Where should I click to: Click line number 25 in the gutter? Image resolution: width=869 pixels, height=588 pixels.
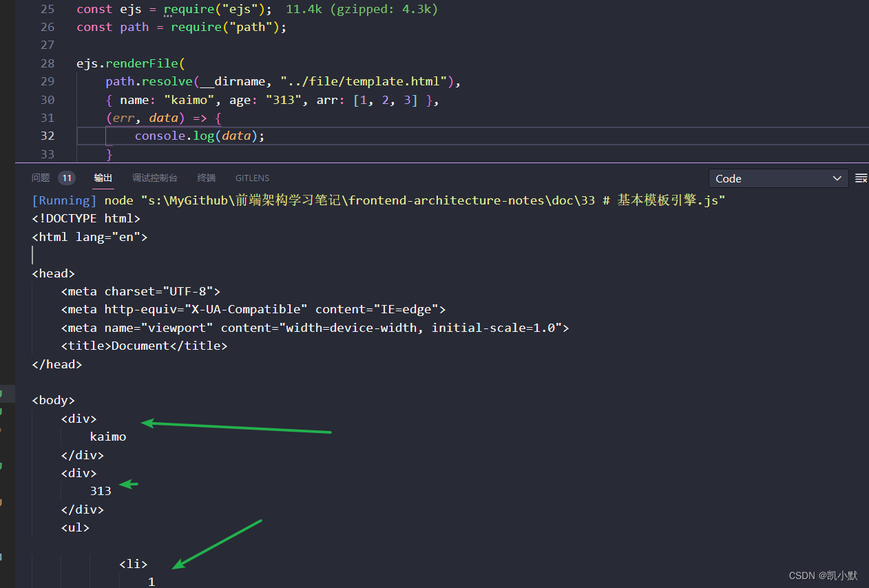(48, 9)
